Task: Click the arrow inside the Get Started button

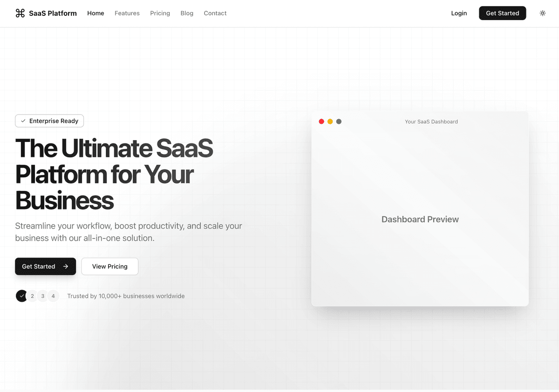Action: coord(65,266)
